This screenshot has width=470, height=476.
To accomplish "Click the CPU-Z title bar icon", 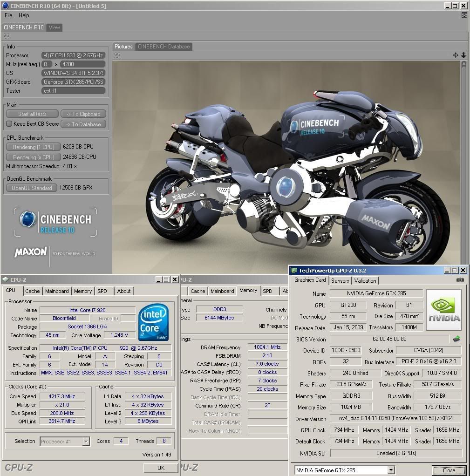I will click(x=6, y=279).
